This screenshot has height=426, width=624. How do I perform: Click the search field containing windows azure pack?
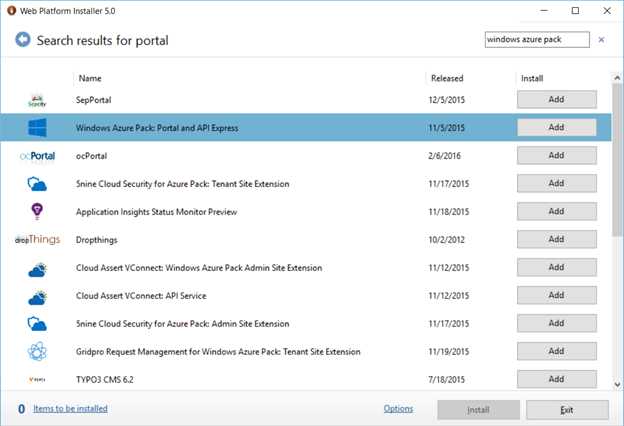tap(537, 39)
